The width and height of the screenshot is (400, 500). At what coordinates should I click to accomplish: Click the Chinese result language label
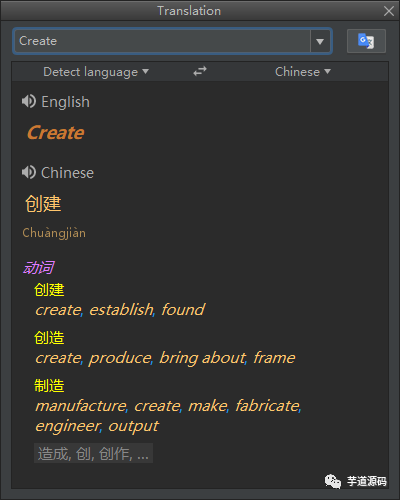coord(67,173)
